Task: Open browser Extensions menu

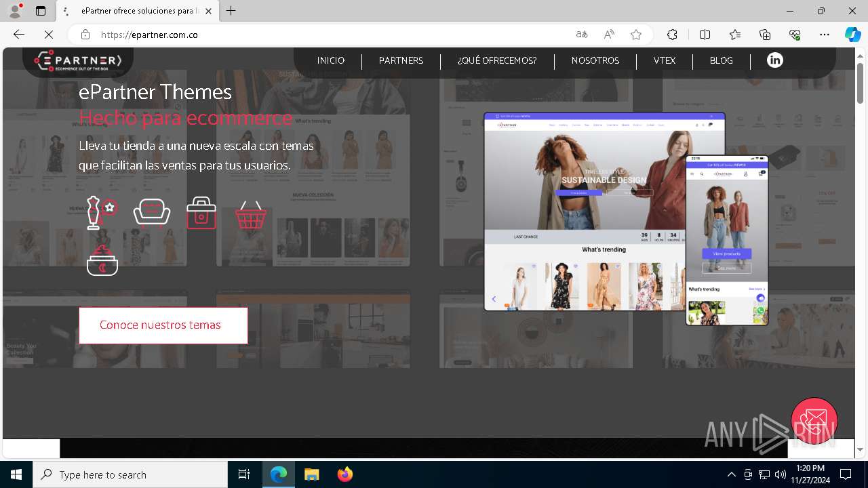Action: pyautogui.click(x=672, y=35)
